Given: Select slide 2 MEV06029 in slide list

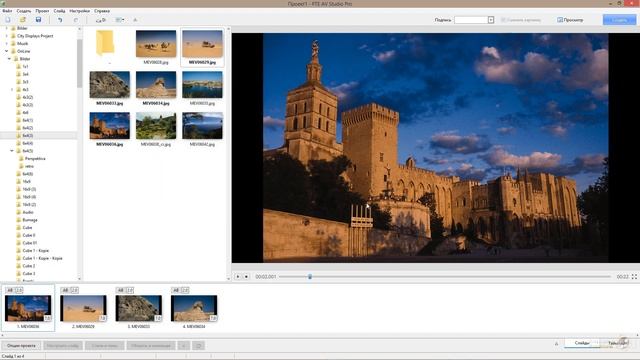Looking at the screenshot, I should [83, 308].
